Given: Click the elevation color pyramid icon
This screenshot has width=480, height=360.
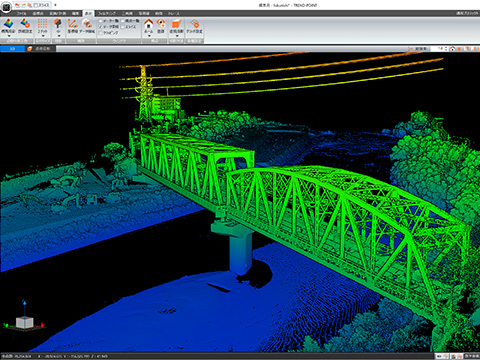Looking at the screenshot, I should tap(8, 24).
